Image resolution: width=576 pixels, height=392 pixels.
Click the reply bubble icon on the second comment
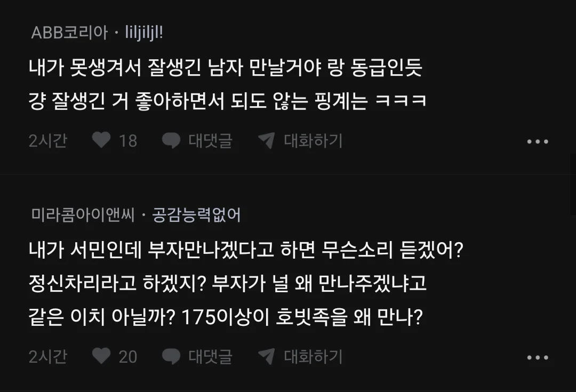171,356
